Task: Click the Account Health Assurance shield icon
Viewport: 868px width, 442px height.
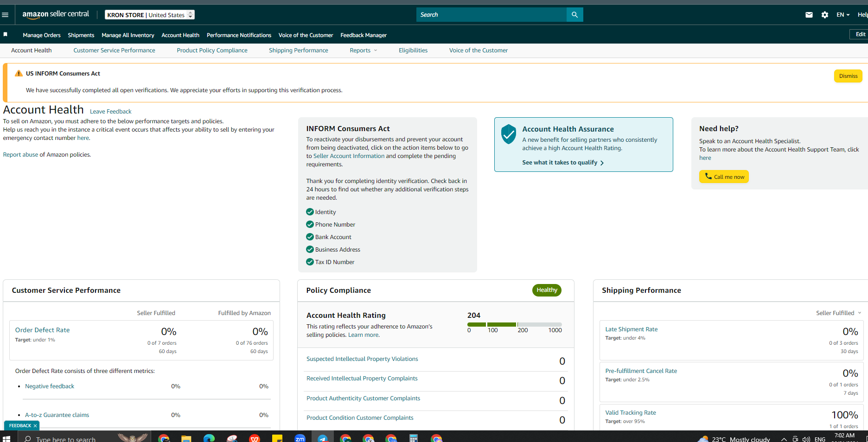Action: pos(509,134)
